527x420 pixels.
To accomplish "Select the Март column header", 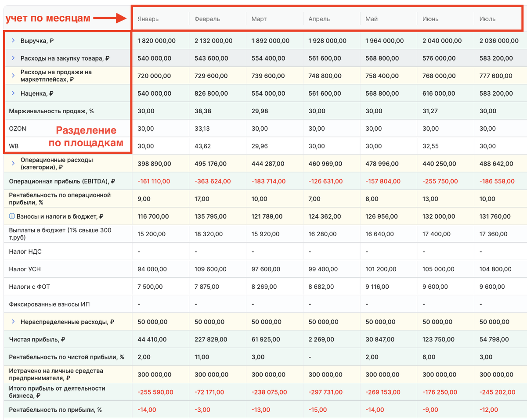I will click(259, 19).
